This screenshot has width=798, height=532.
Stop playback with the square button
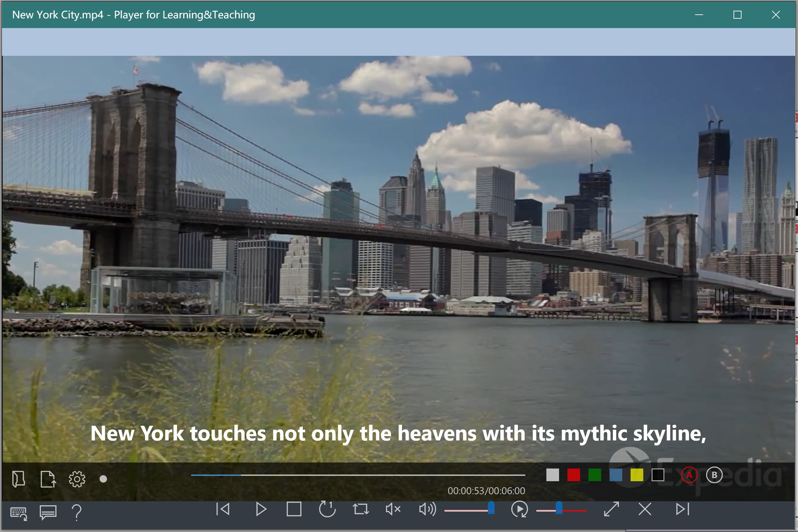click(294, 509)
